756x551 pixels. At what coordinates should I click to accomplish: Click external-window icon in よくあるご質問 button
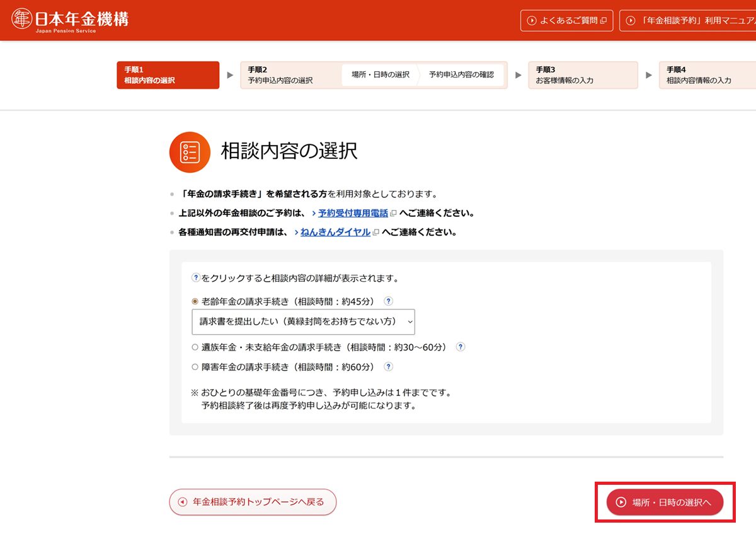pyautogui.click(x=603, y=21)
